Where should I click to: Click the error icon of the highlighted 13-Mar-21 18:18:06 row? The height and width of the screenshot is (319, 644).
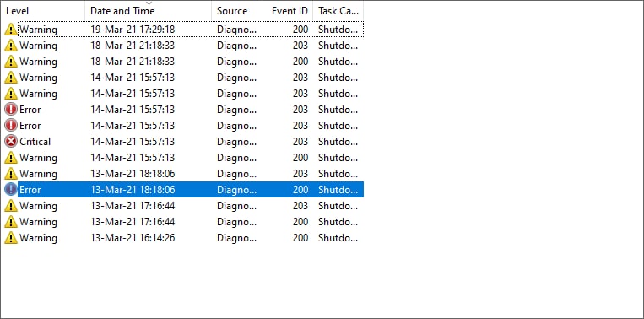[11, 190]
